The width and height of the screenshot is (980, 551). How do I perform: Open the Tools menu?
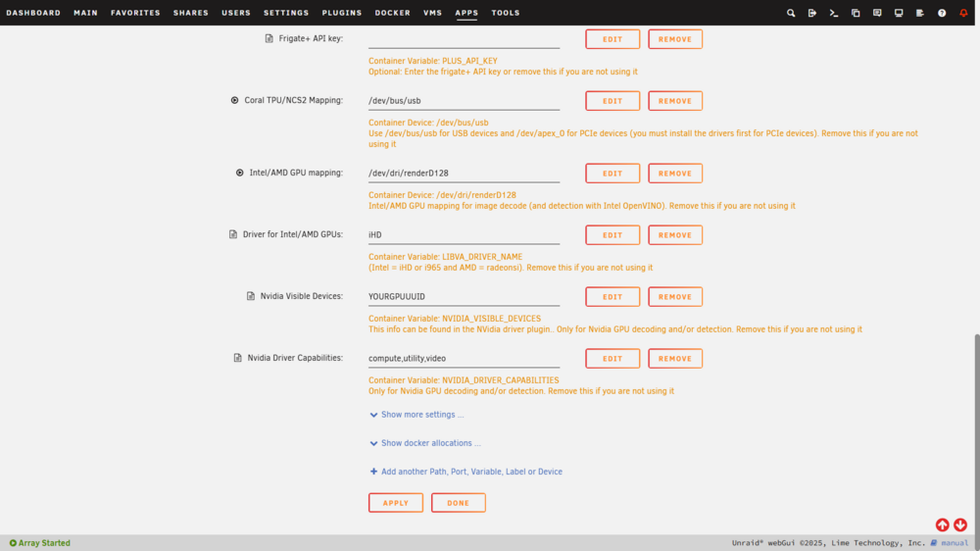(506, 13)
